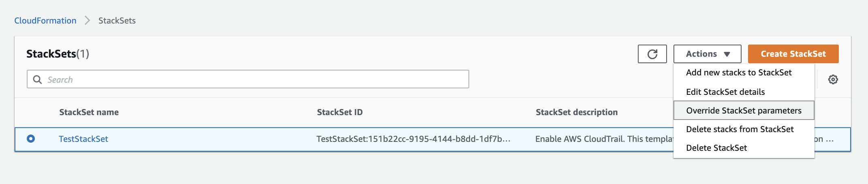Click the TestStackSet ID value cell
Viewport: 868px width, 184px height.
point(413,139)
